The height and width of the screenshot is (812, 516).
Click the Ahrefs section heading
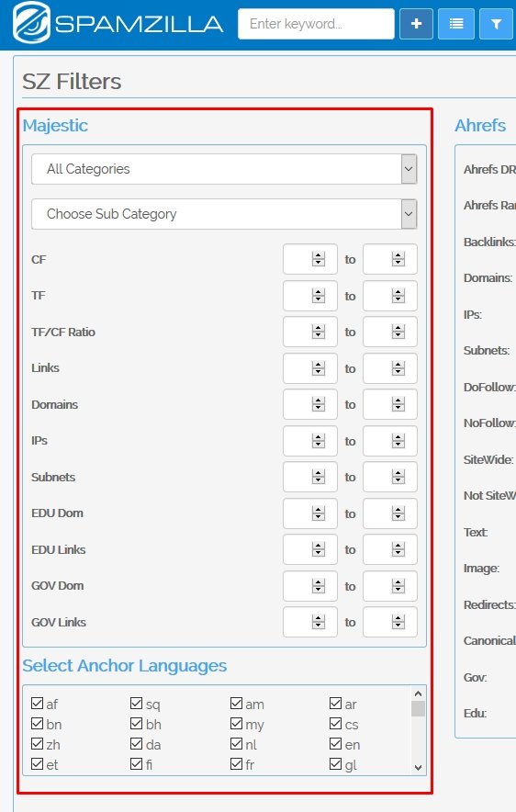tap(480, 125)
